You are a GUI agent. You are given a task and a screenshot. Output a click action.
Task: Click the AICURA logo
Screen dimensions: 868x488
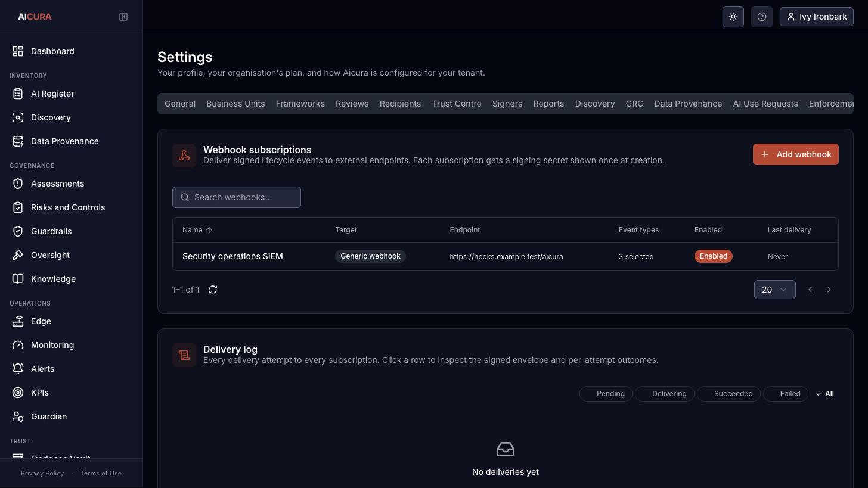coord(35,17)
